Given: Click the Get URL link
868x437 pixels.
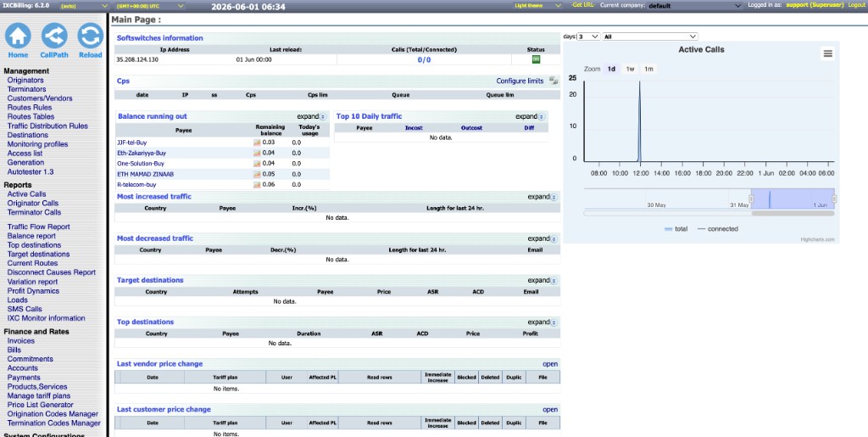Looking at the screenshot, I should [x=583, y=5].
